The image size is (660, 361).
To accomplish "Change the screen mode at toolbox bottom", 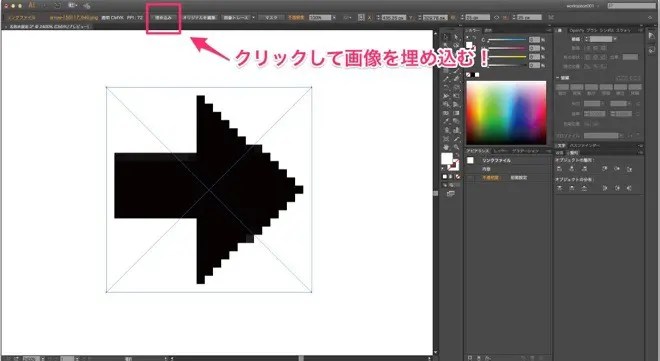I will click(x=451, y=194).
